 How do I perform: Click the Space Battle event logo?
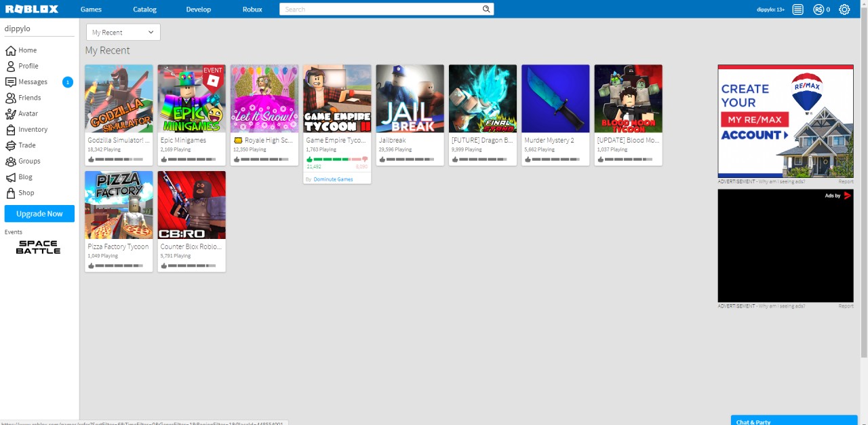38,247
